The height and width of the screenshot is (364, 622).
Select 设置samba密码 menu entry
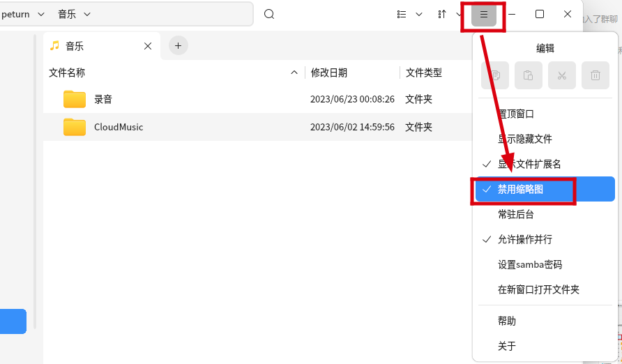(x=530, y=264)
